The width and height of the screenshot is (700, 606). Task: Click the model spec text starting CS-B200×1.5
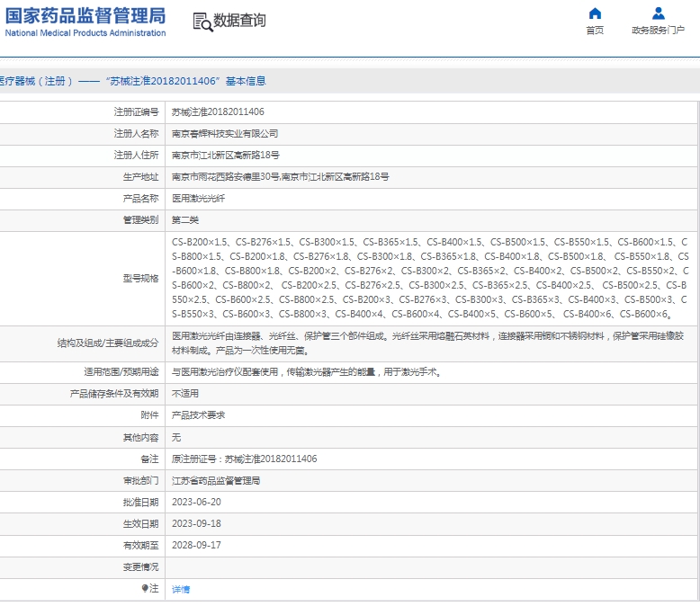click(430, 278)
